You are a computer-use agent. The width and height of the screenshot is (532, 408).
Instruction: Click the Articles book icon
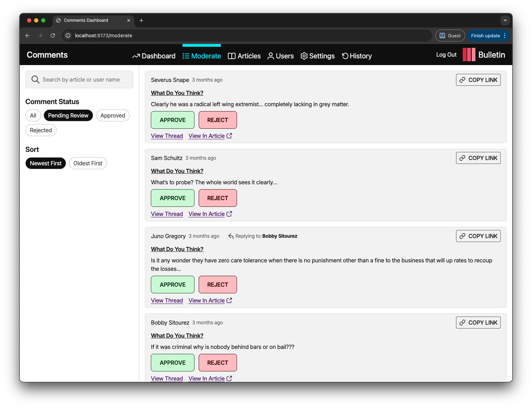[232, 56]
